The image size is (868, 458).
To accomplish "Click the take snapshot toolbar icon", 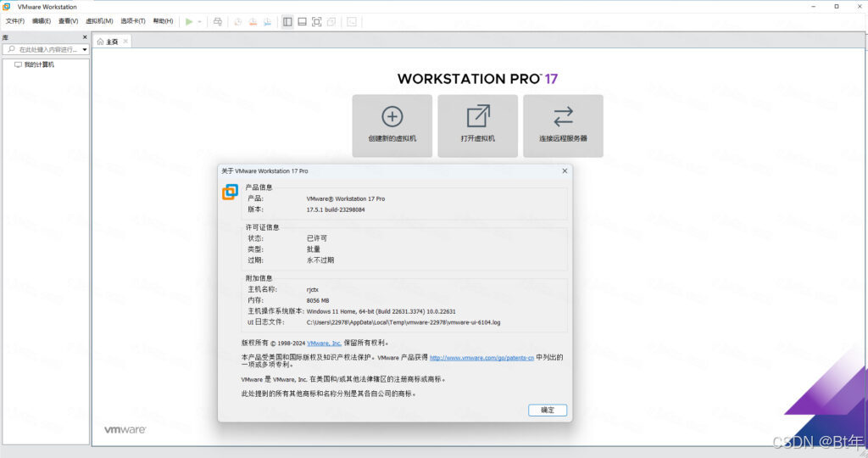I will [238, 21].
